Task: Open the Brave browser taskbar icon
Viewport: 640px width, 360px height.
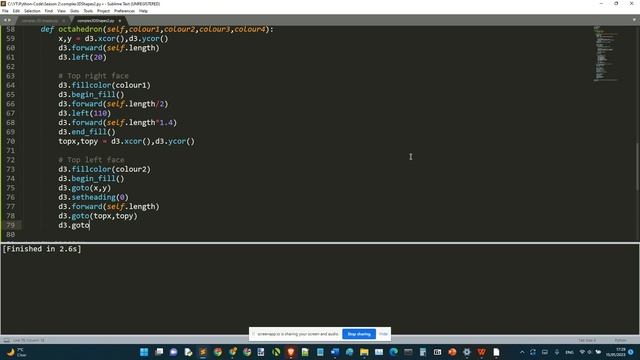Action: pyautogui.click(x=291, y=352)
